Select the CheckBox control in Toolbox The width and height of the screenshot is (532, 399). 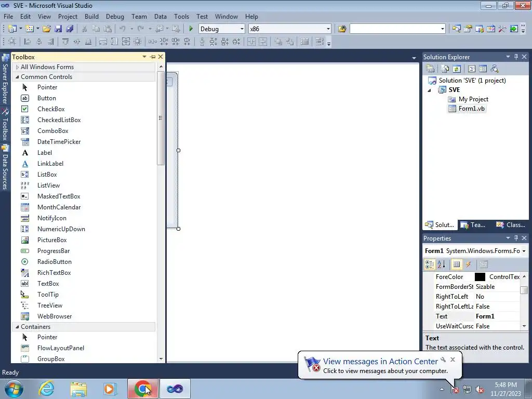pos(51,109)
